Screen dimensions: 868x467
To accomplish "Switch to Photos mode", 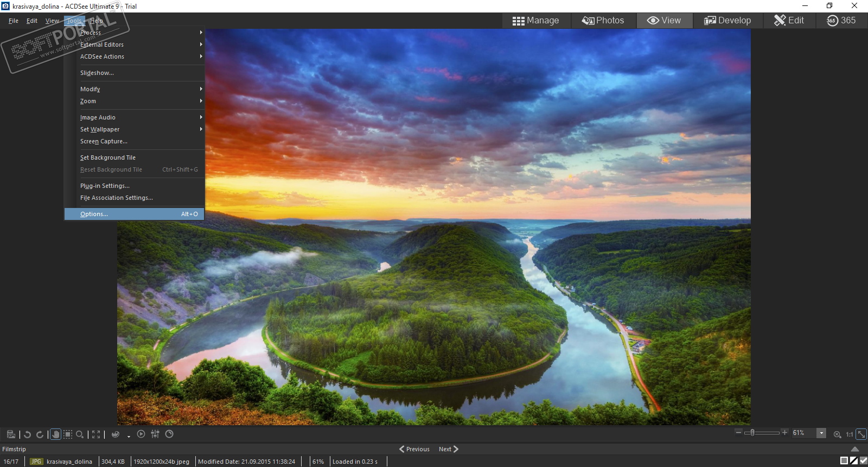I will pyautogui.click(x=603, y=21).
